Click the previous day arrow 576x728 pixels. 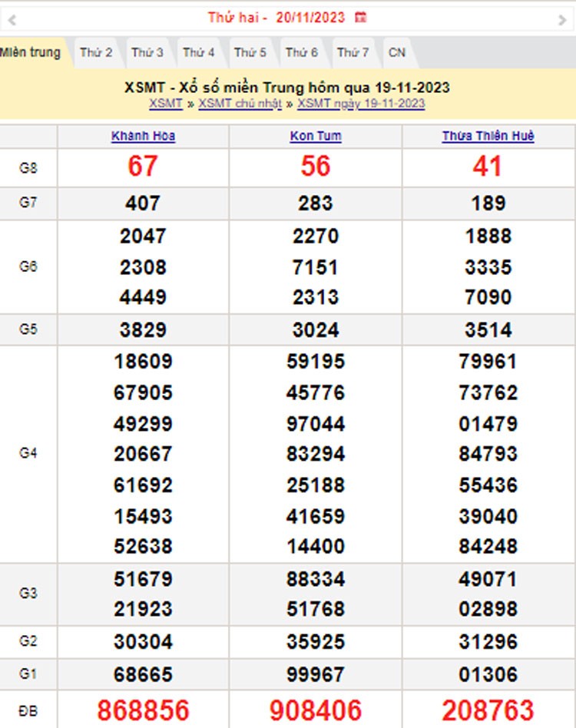pyautogui.click(x=12, y=19)
